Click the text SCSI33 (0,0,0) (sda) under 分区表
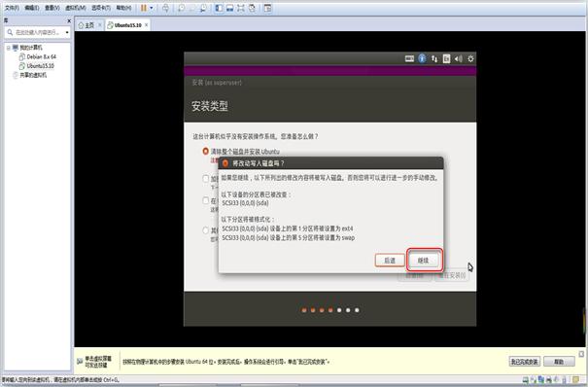This screenshot has width=588, height=387. click(245, 203)
